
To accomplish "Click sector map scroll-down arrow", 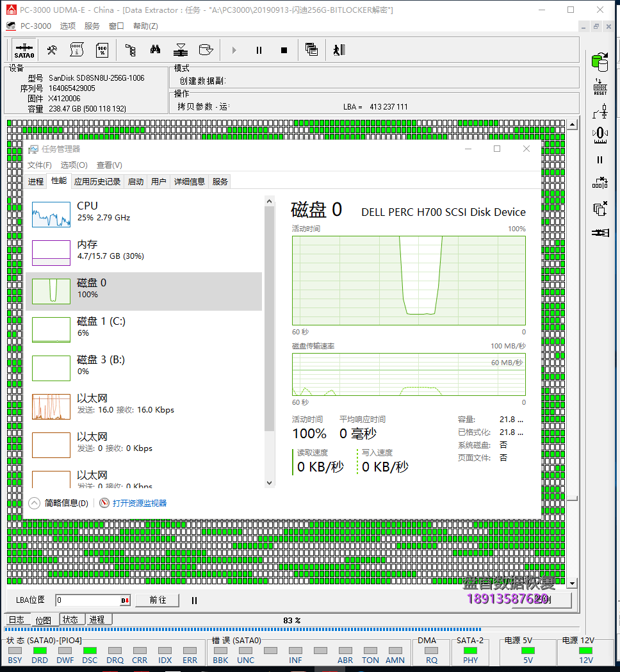I will pyautogui.click(x=573, y=584).
